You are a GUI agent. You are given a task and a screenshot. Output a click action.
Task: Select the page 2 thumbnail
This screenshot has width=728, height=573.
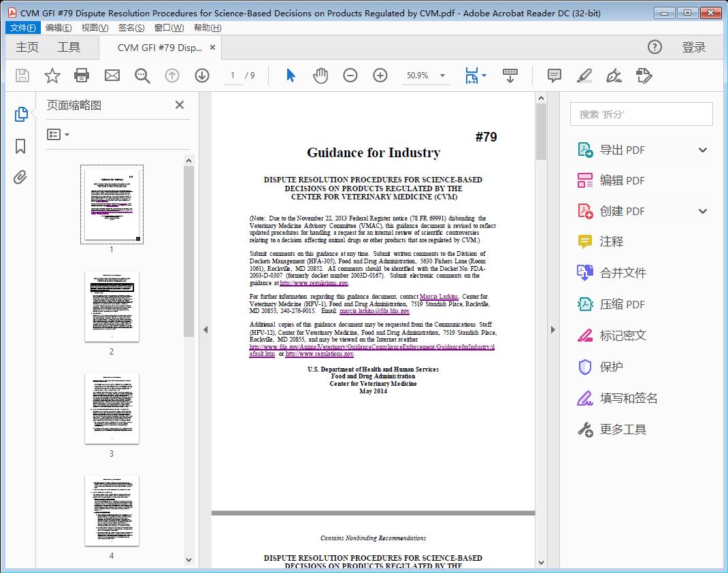point(112,307)
